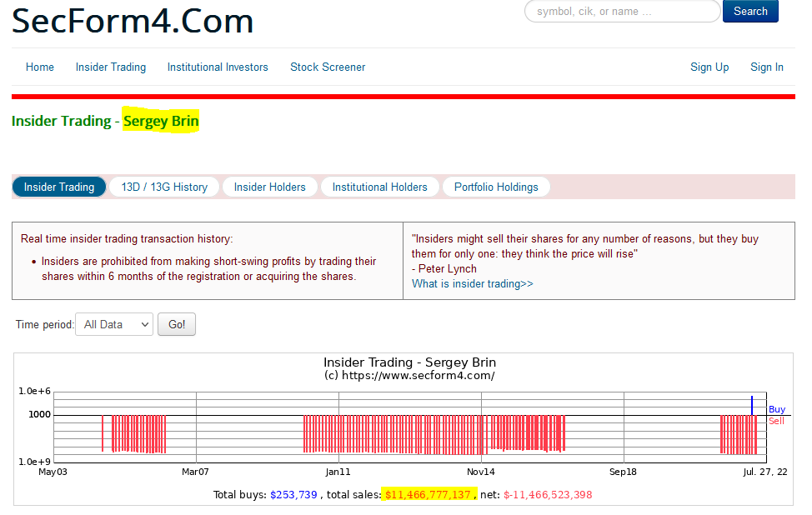Switch to the Insider Holders tab
The image size is (812, 515).
[270, 187]
